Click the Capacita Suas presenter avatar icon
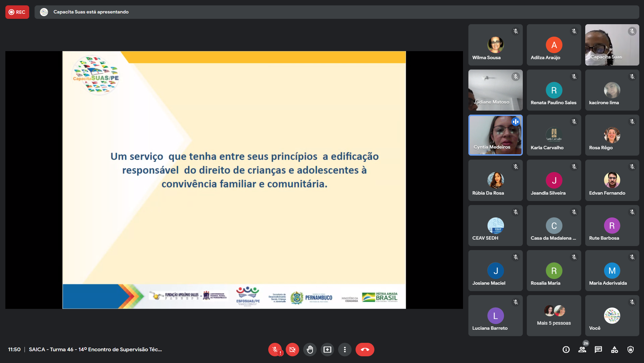Screen dimensions: 644x363 click(x=44, y=12)
